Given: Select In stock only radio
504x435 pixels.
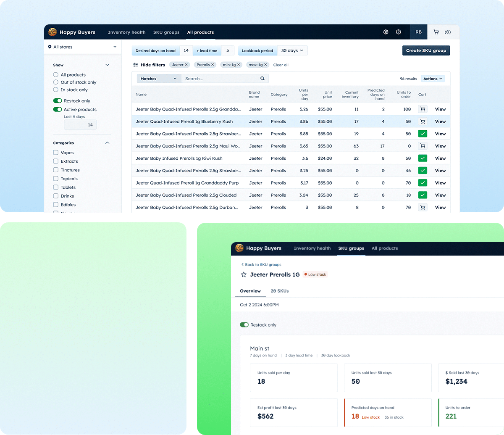Looking at the screenshot, I should [56, 90].
